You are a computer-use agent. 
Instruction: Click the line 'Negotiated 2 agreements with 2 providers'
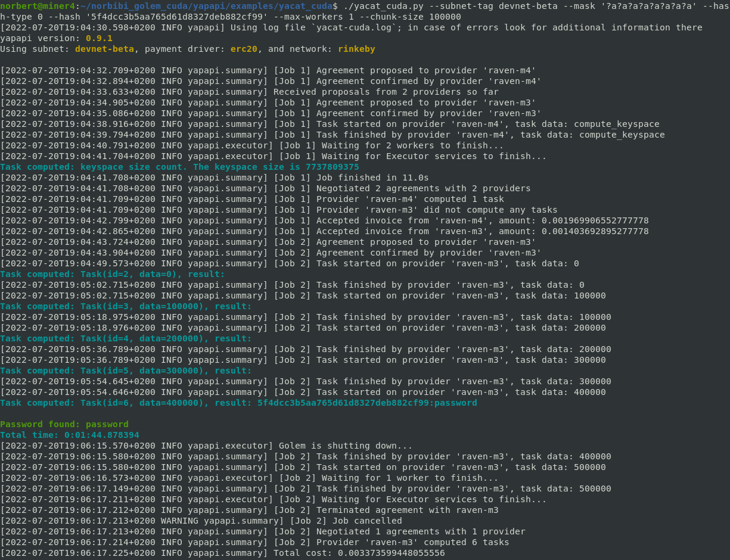[265, 188]
